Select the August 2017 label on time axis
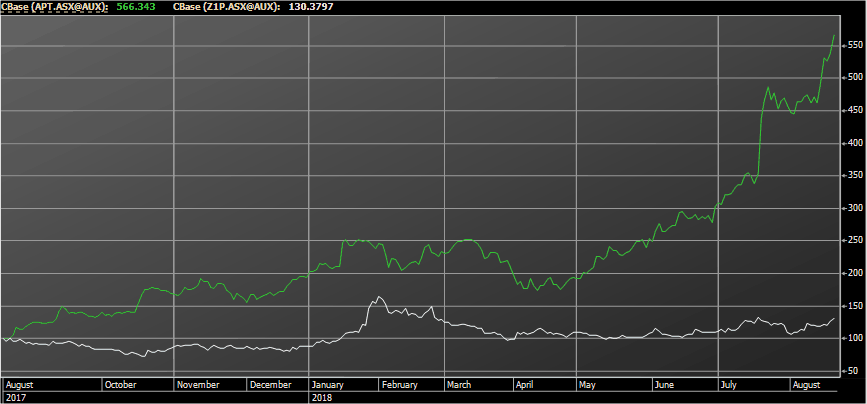 tap(19, 385)
